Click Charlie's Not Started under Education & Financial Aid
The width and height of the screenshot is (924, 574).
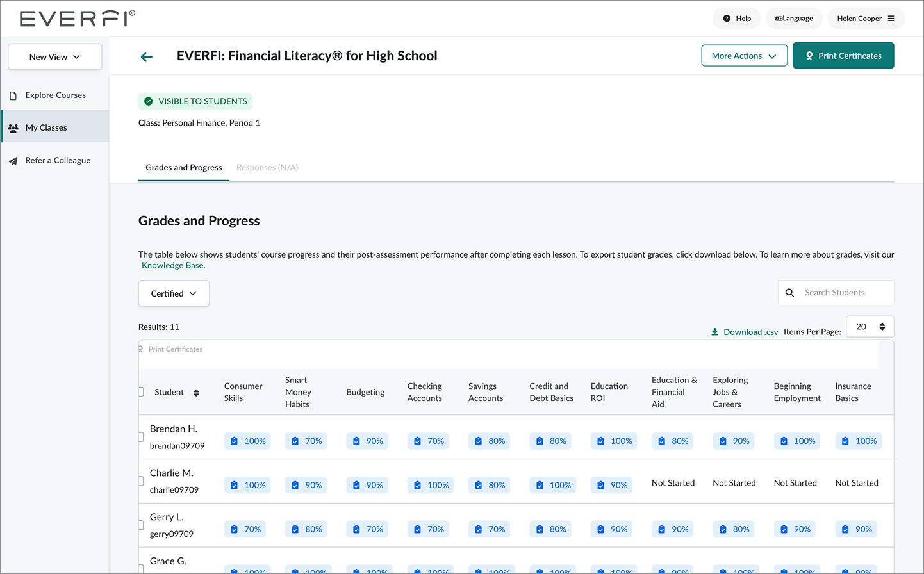[x=673, y=483]
